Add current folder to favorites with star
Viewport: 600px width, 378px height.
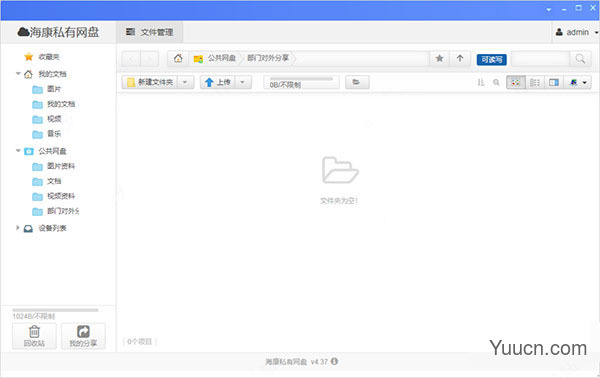click(440, 59)
